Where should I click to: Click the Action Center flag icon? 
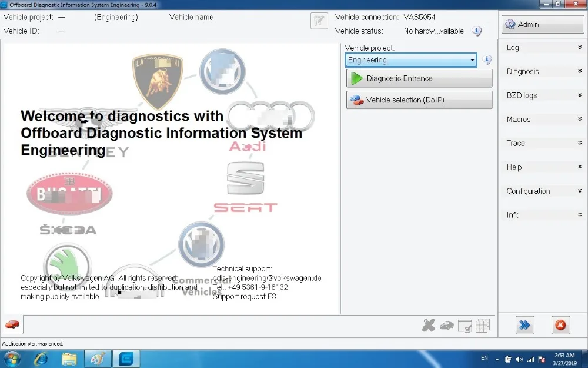coord(542,359)
